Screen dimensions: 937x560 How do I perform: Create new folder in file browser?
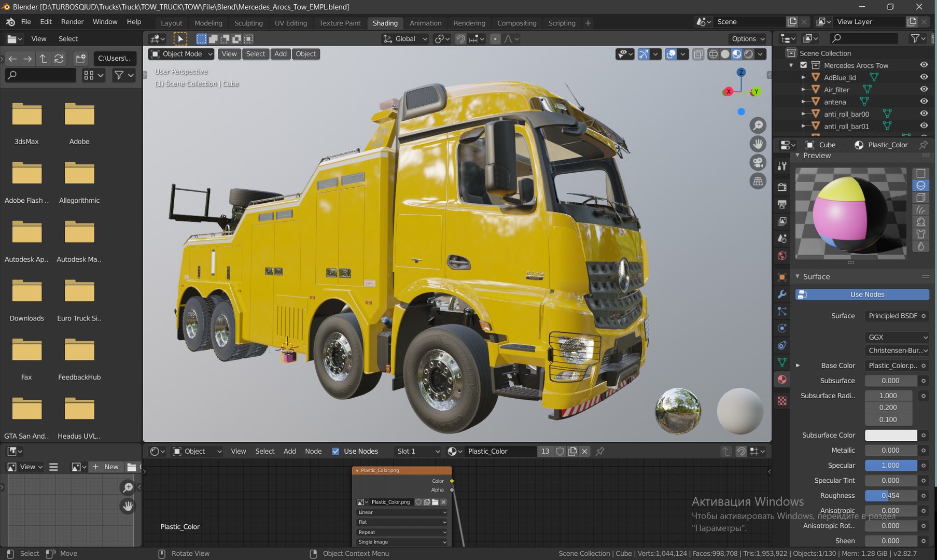tap(80, 59)
